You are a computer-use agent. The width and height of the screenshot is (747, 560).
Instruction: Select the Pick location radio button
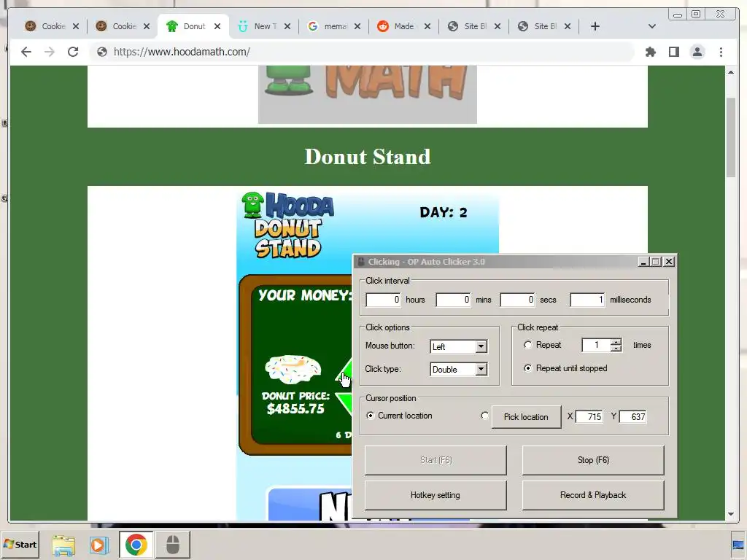pos(485,416)
